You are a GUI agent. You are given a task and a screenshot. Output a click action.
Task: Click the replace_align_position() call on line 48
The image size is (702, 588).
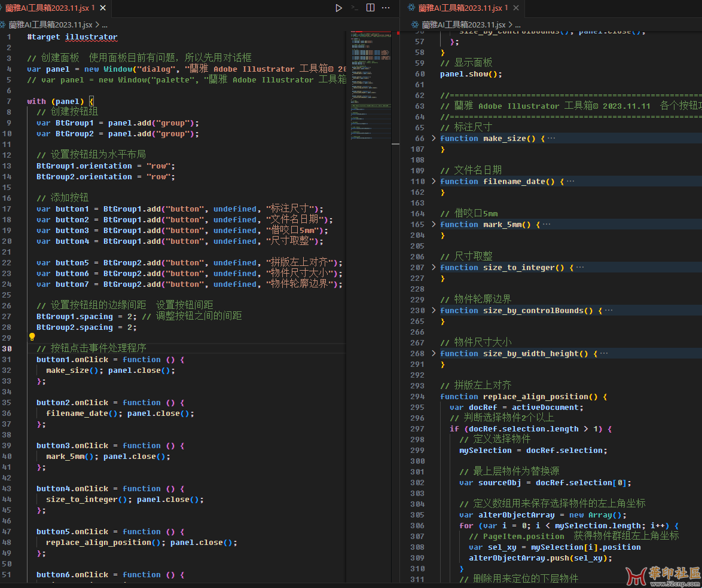[x=103, y=542]
